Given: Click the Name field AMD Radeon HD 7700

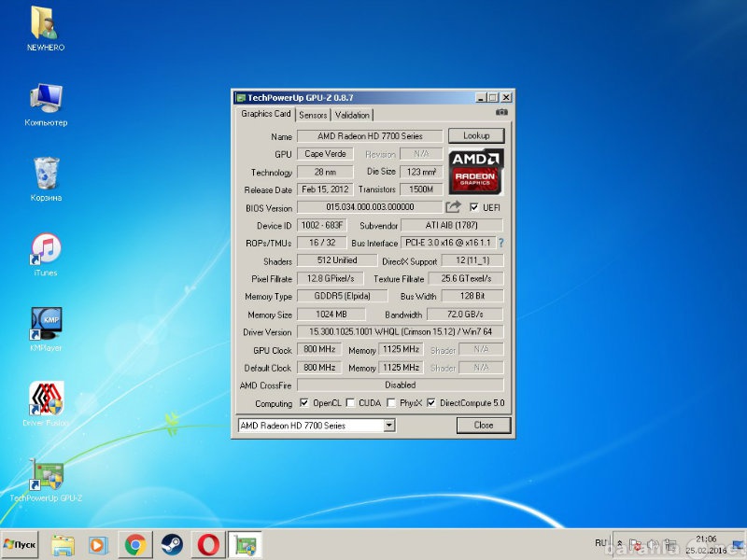Looking at the screenshot, I should (370, 136).
